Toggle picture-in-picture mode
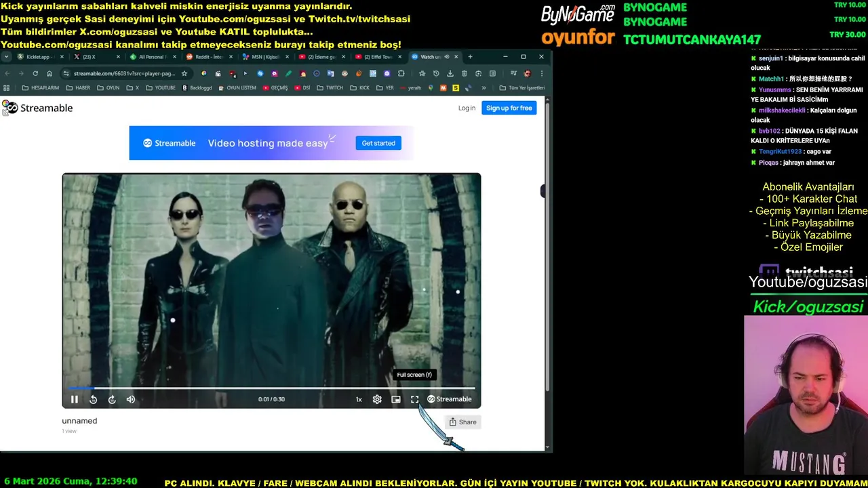 (396, 399)
